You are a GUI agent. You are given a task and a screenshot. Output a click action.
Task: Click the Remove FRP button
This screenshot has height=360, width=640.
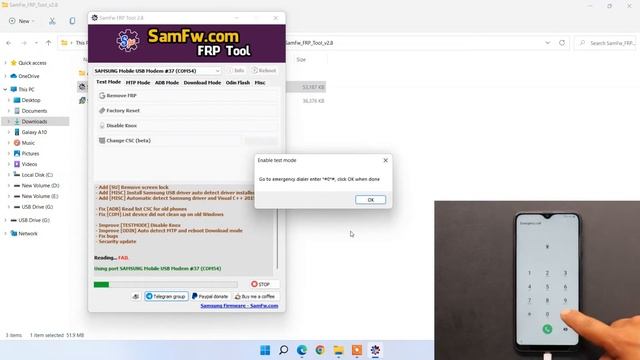tap(188, 96)
